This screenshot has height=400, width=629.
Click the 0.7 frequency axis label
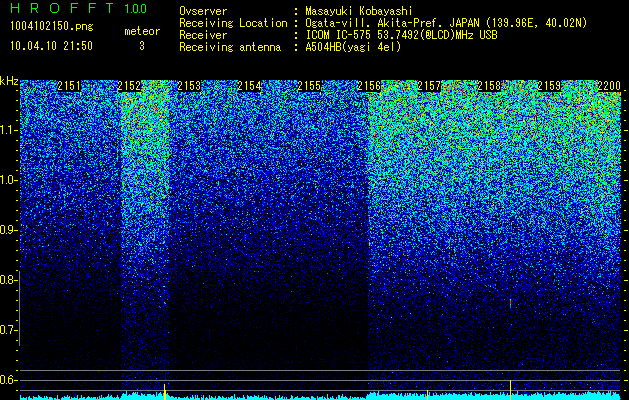click(9, 330)
